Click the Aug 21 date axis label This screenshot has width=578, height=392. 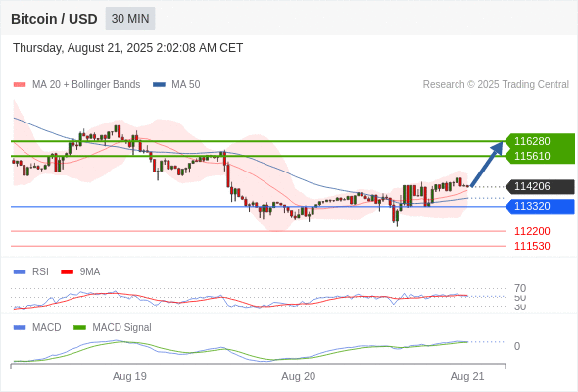tap(467, 376)
